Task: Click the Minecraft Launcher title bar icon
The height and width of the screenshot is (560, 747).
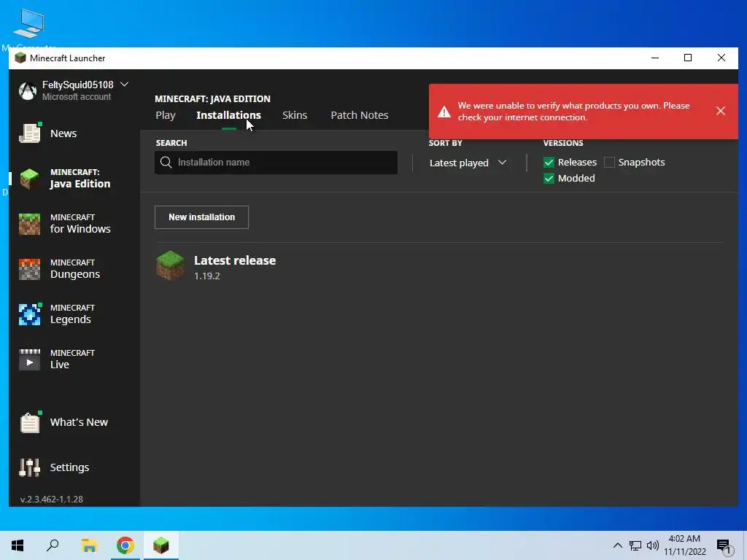Action: (x=20, y=58)
